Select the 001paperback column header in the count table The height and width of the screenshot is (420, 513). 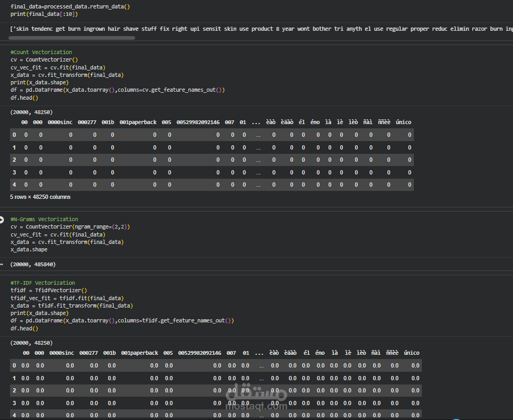[x=138, y=122]
